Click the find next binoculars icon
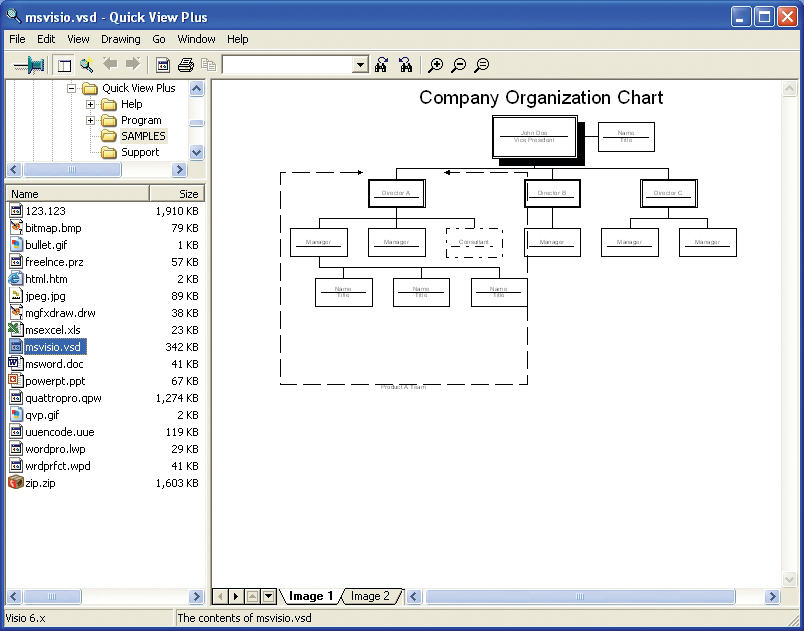This screenshot has height=631, width=804. point(405,65)
